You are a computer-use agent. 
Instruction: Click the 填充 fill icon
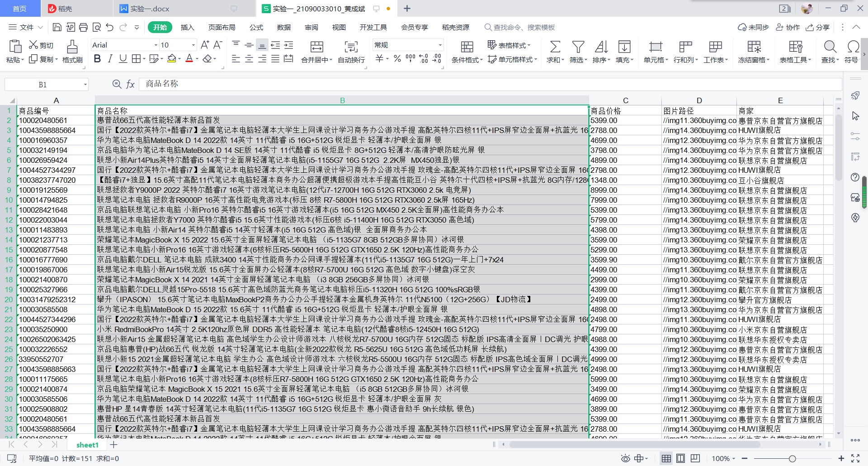pos(624,46)
